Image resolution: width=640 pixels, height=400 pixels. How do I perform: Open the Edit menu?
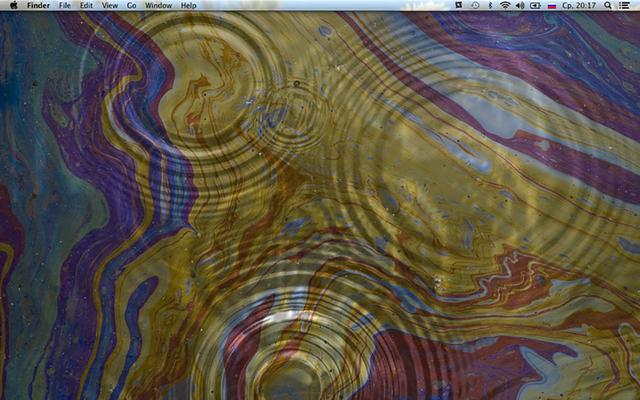pos(86,5)
